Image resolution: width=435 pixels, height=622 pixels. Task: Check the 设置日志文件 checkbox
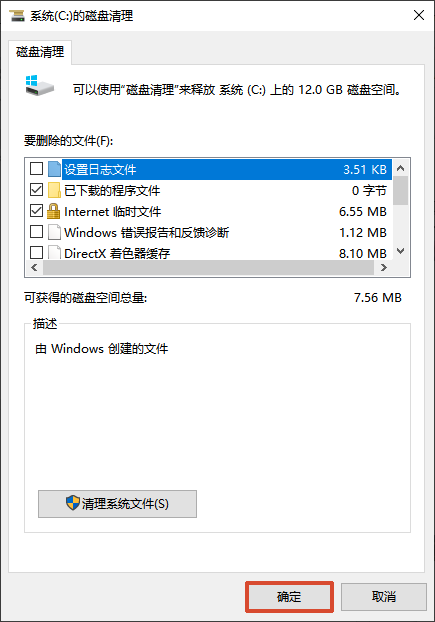tap(36, 169)
